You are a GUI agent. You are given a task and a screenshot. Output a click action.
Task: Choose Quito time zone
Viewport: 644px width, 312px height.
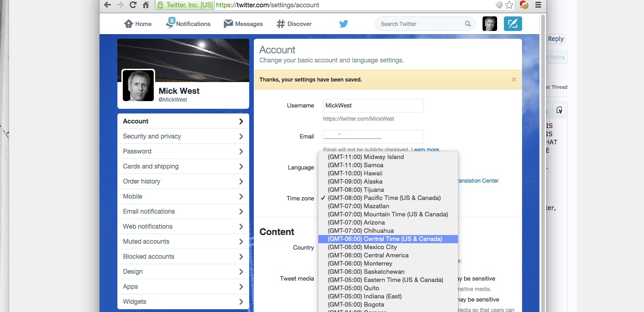tap(388, 288)
